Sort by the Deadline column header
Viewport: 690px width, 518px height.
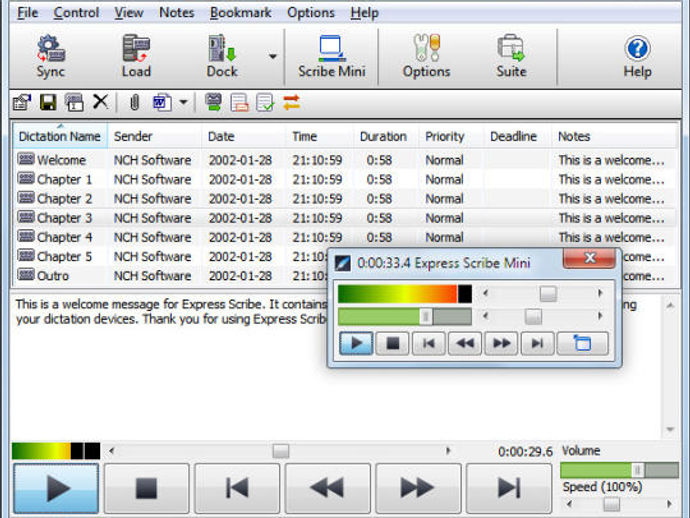click(517, 137)
